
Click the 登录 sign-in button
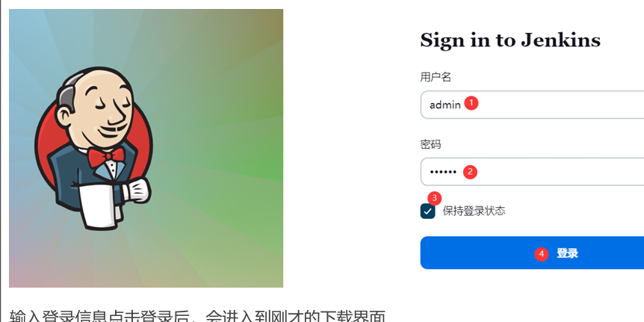[x=532, y=253]
